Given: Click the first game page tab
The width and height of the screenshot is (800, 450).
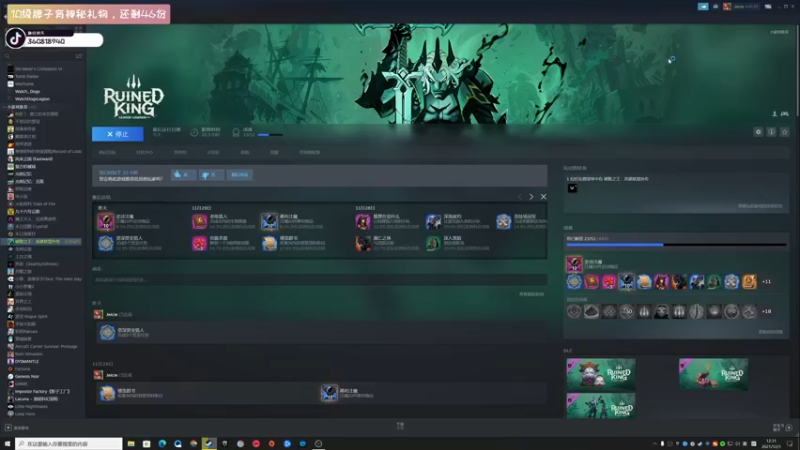Looking at the screenshot, I should click(x=107, y=153).
